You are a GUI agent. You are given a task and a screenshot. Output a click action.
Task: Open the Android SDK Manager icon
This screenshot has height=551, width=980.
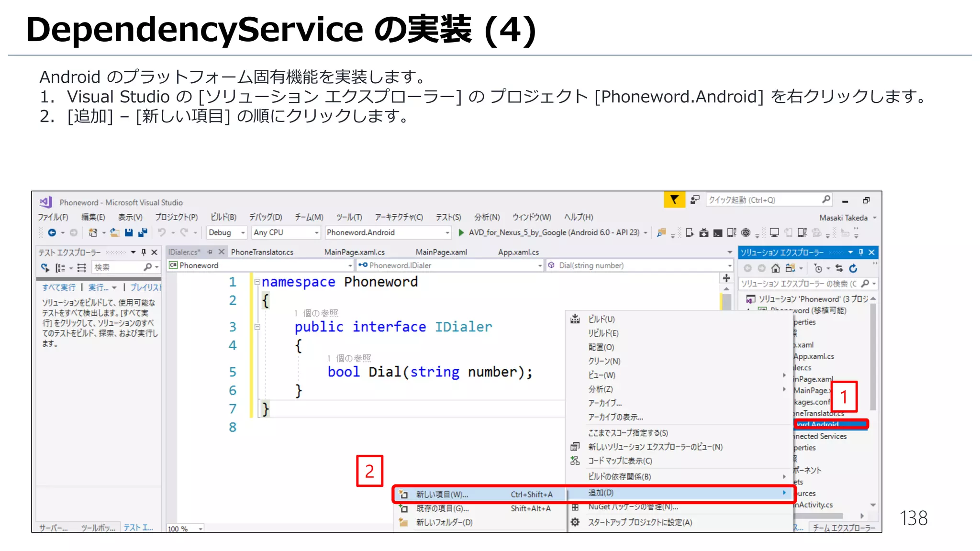pyautogui.click(x=703, y=233)
